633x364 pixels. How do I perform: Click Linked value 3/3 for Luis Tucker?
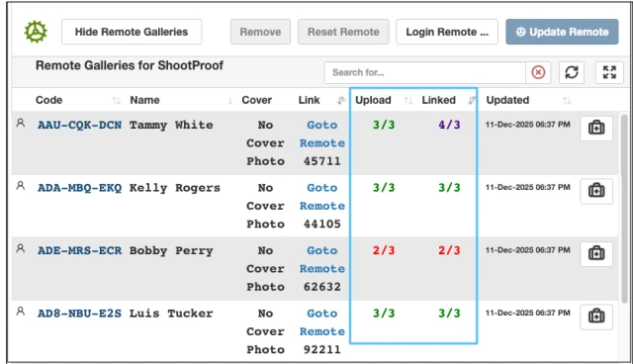pyautogui.click(x=449, y=314)
